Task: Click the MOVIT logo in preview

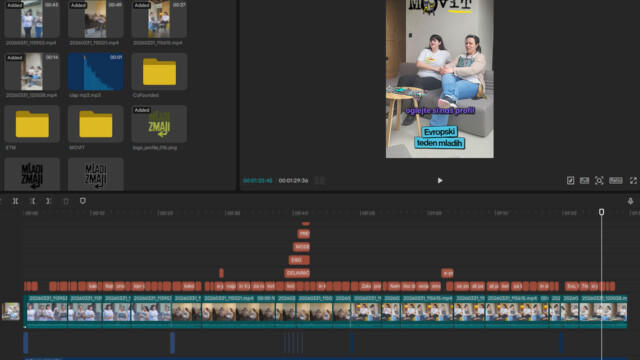Action: (x=440, y=7)
